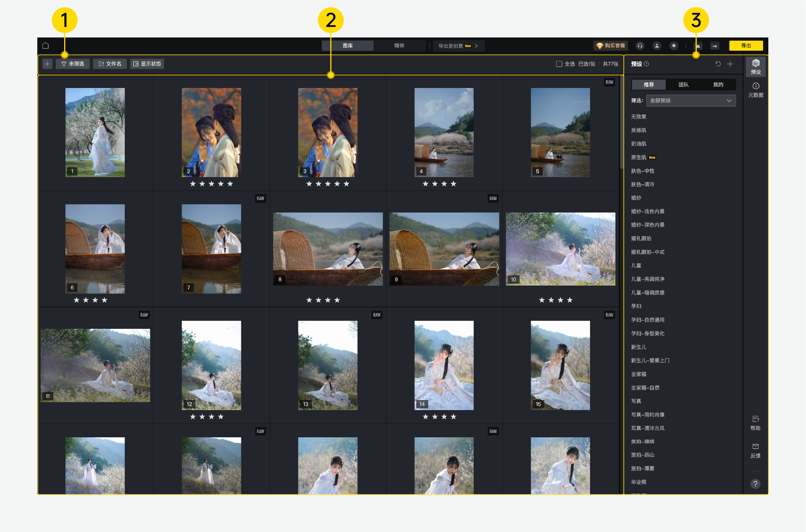
Task: Switch to the 精修 tab
Action: (399, 45)
